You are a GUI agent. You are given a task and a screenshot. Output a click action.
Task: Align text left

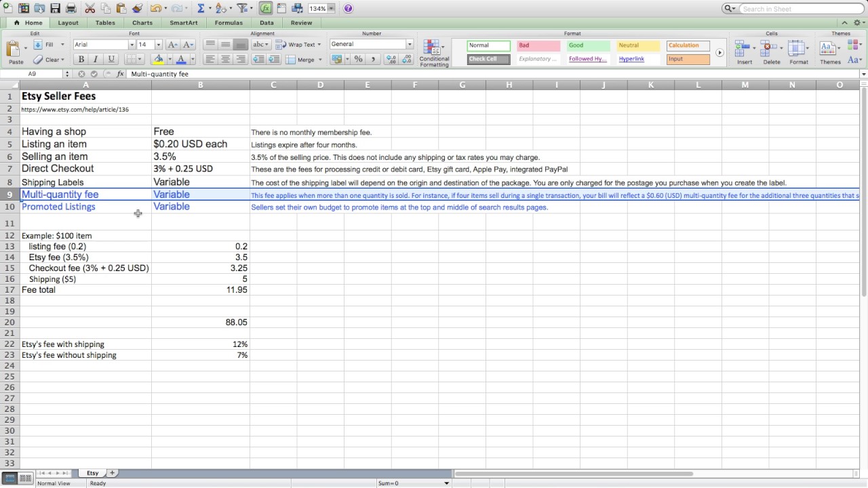point(210,60)
